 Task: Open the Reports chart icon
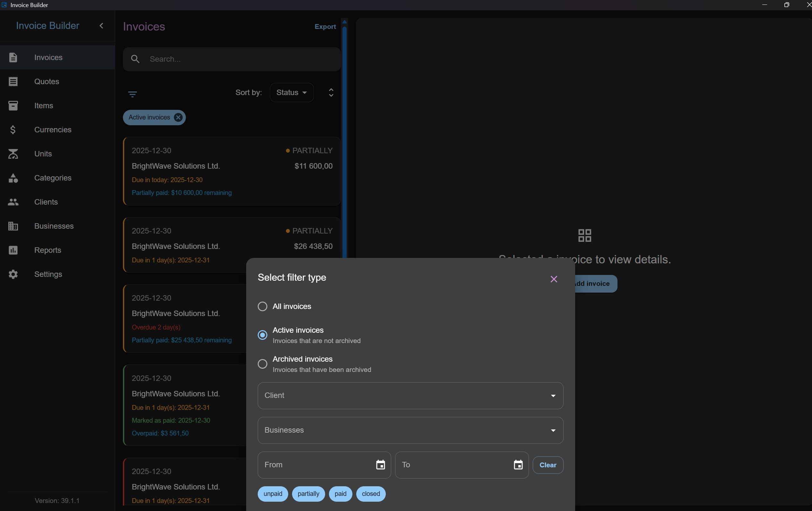point(13,250)
